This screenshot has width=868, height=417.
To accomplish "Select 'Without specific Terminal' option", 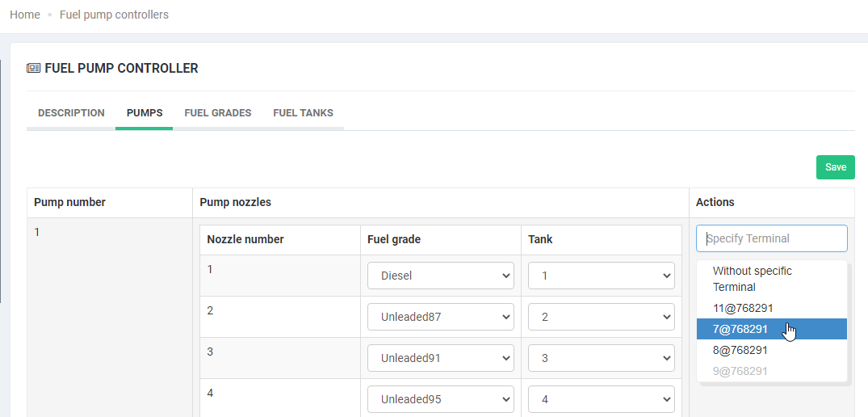I will (x=752, y=279).
